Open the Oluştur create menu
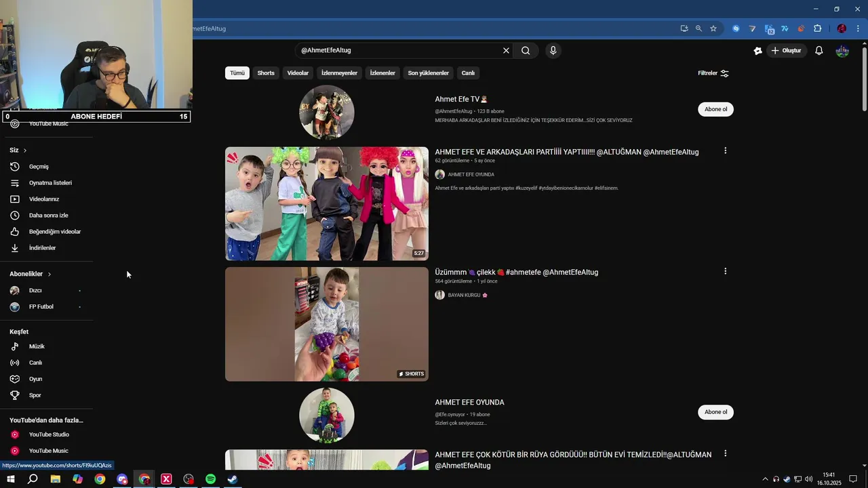The image size is (868, 488). click(x=786, y=51)
